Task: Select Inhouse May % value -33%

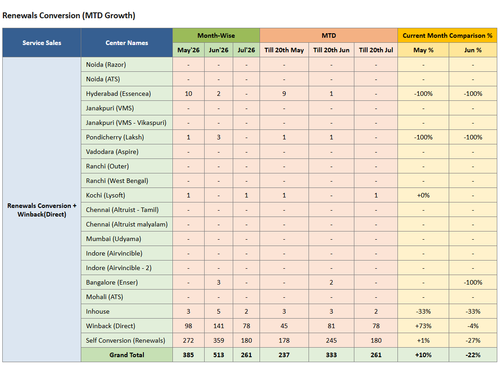Action: 423,311
